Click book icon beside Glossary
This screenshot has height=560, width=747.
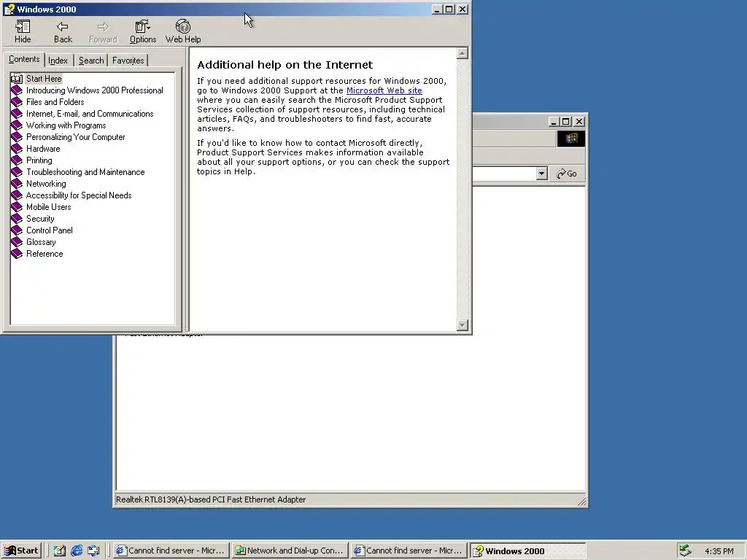17,242
